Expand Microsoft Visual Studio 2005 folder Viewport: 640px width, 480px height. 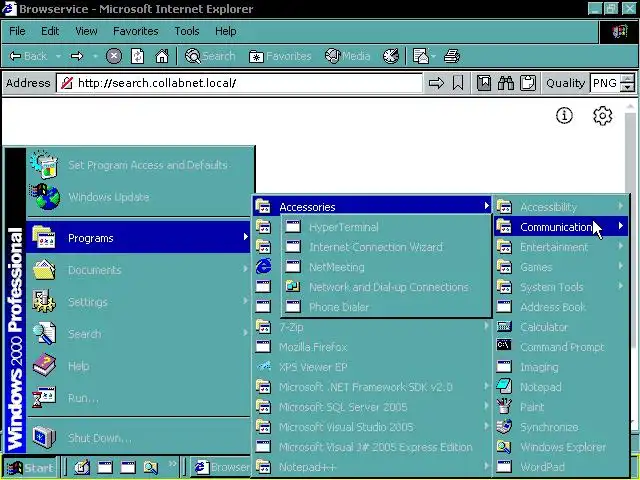372,427
